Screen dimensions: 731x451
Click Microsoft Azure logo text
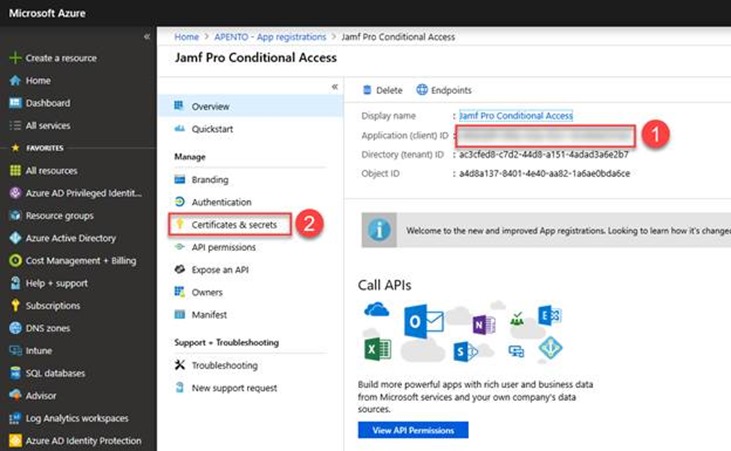(x=48, y=13)
